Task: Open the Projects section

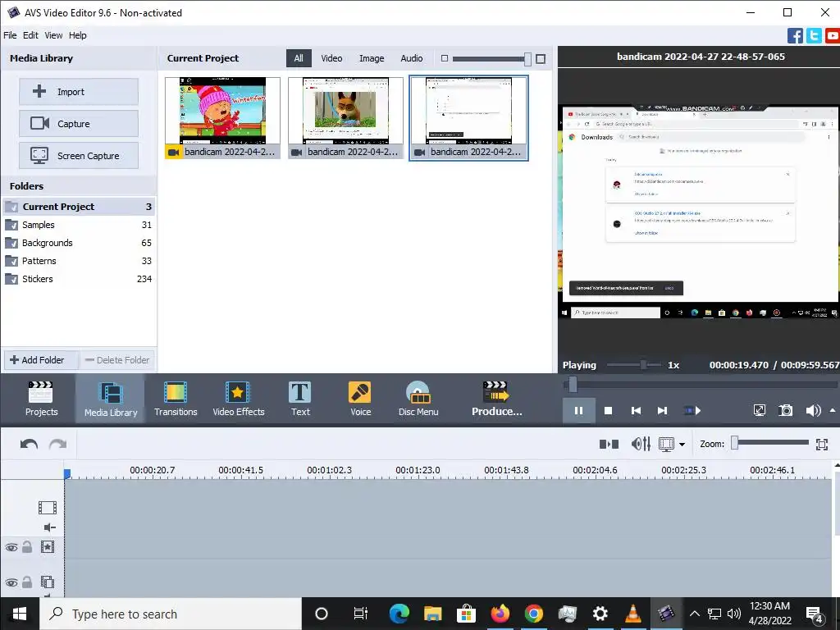Action: (41, 399)
